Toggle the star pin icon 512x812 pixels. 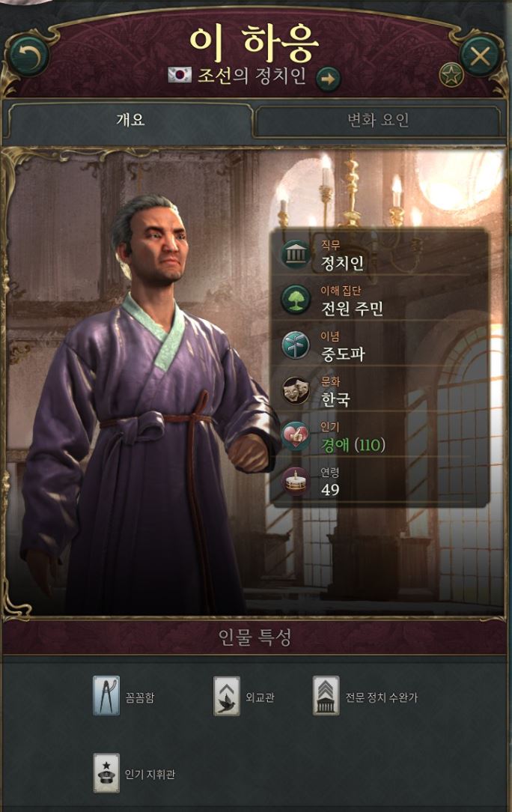pos(451,76)
